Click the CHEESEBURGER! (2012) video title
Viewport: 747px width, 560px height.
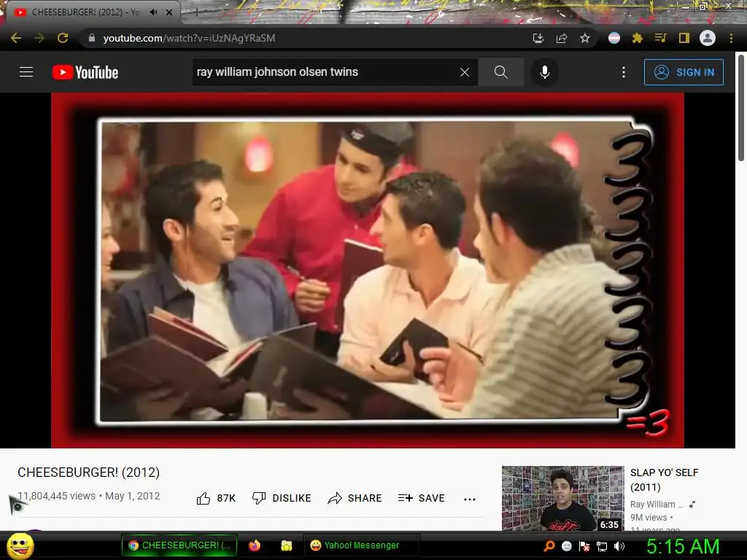(88, 472)
